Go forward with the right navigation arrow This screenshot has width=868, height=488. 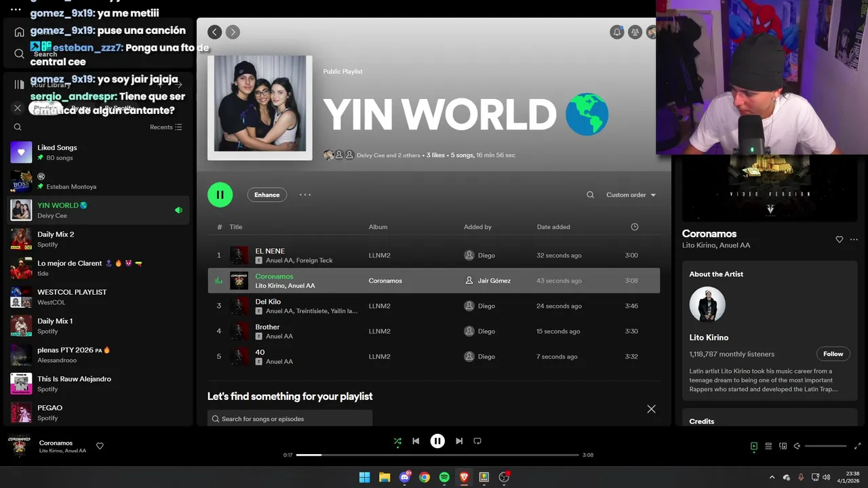click(x=233, y=32)
